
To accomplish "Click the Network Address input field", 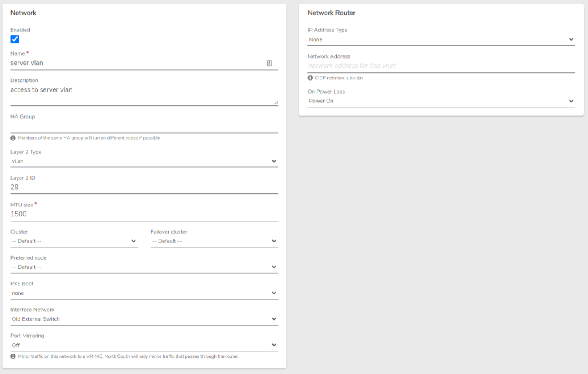I will coord(441,66).
